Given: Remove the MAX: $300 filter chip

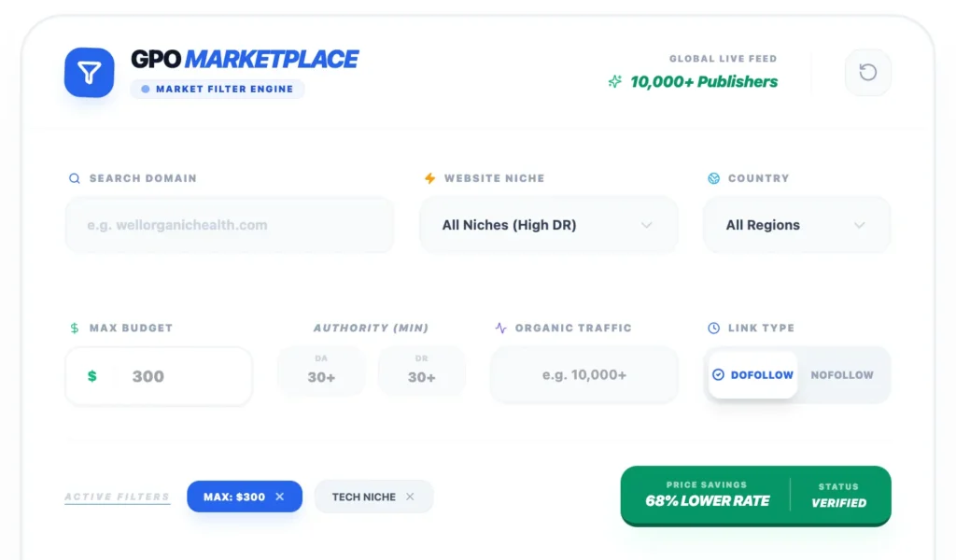Looking at the screenshot, I should 280,497.
